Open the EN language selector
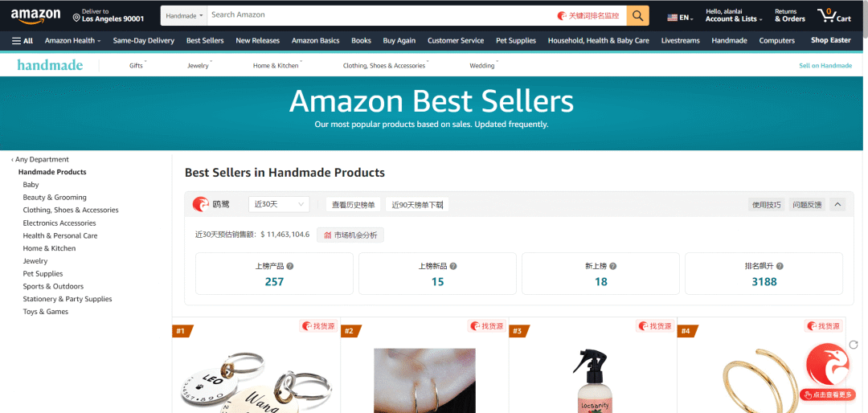This screenshot has width=868, height=413. [681, 18]
